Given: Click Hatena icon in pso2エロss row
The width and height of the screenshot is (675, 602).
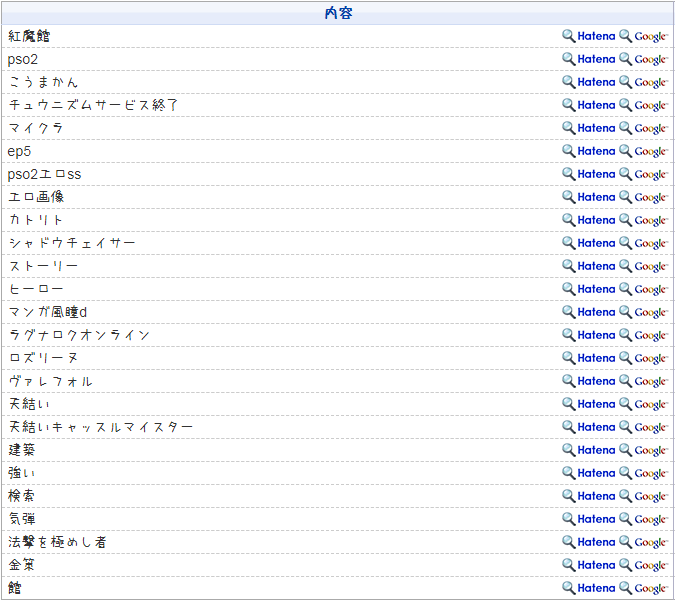Looking at the screenshot, I should pyautogui.click(x=589, y=174).
